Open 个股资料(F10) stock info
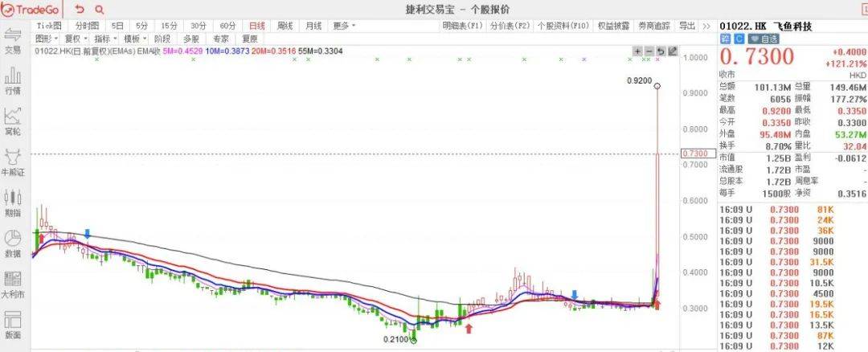 click(x=563, y=26)
